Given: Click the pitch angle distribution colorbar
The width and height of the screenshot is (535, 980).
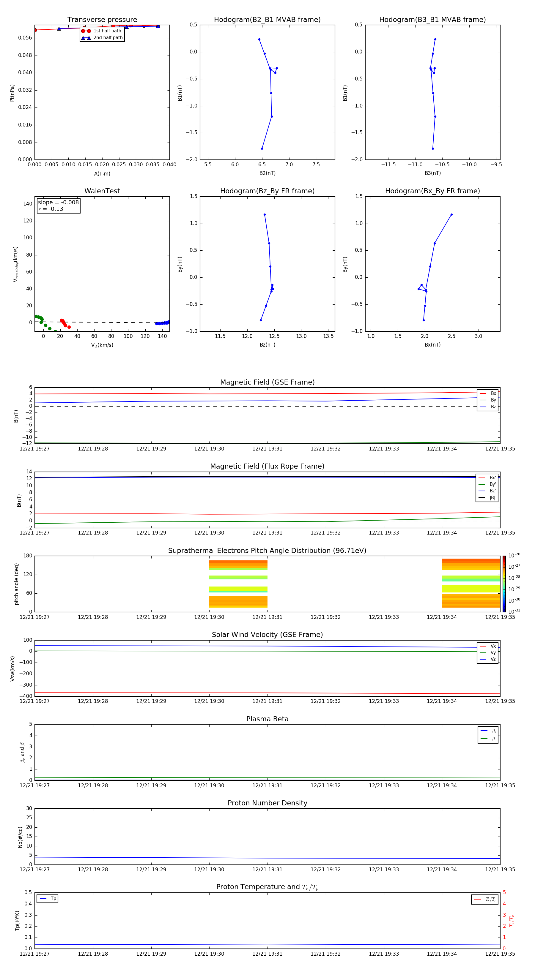Looking at the screenshot, I should pyautogui.click(x=504, y=584).
